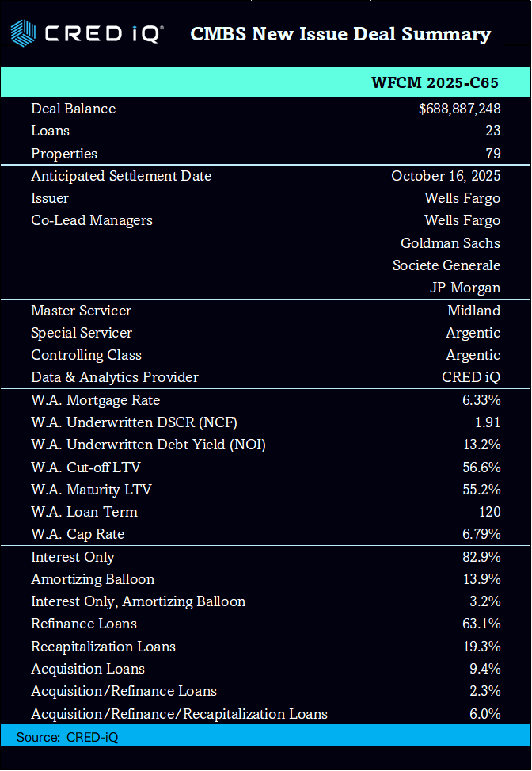The width and height of the screenshot is (532, 771).
Task: Select the Acquisition/Refinance/Recapitalization Loans label
Action: 179,714
